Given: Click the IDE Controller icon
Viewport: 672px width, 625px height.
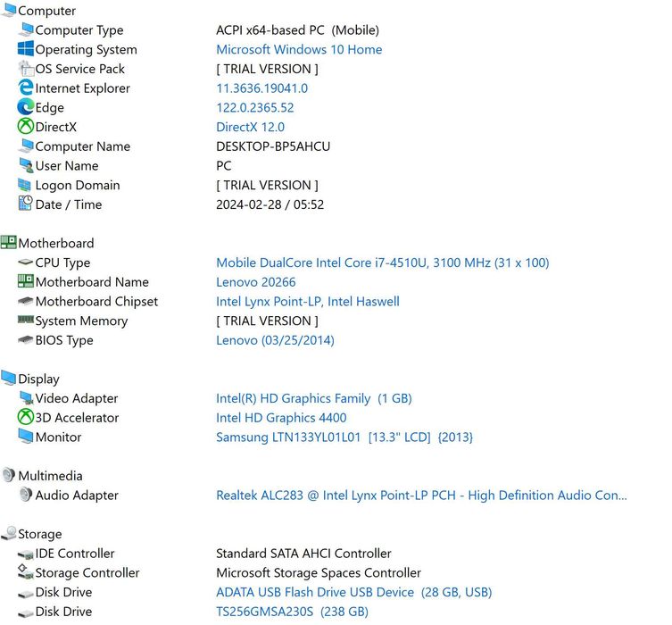Looking at the screenshot, I should [26, 554].
